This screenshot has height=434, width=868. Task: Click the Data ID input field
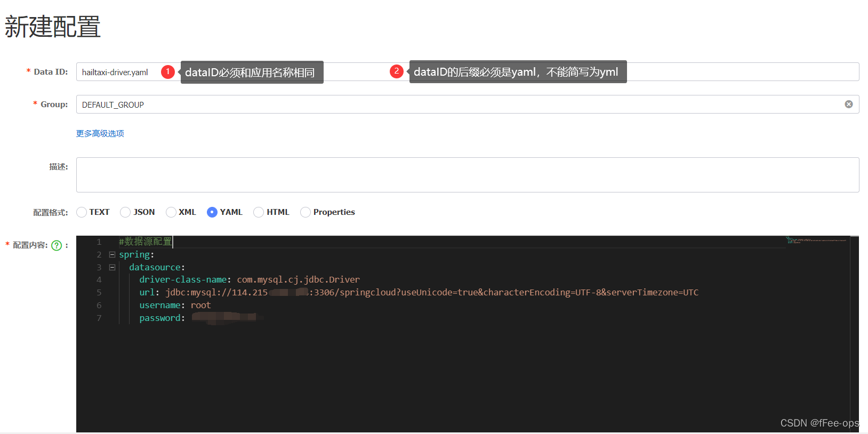(468, 72)
